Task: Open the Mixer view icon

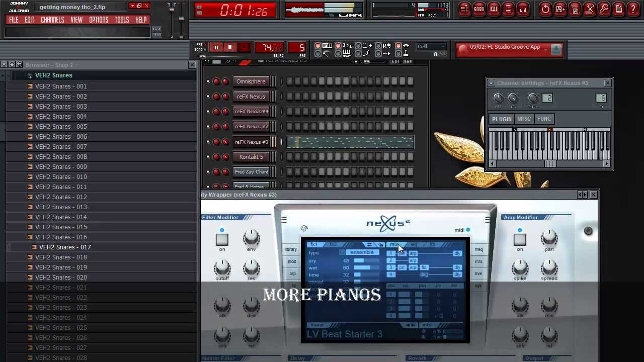Action: pyautogui.click(x=523, y=9)
